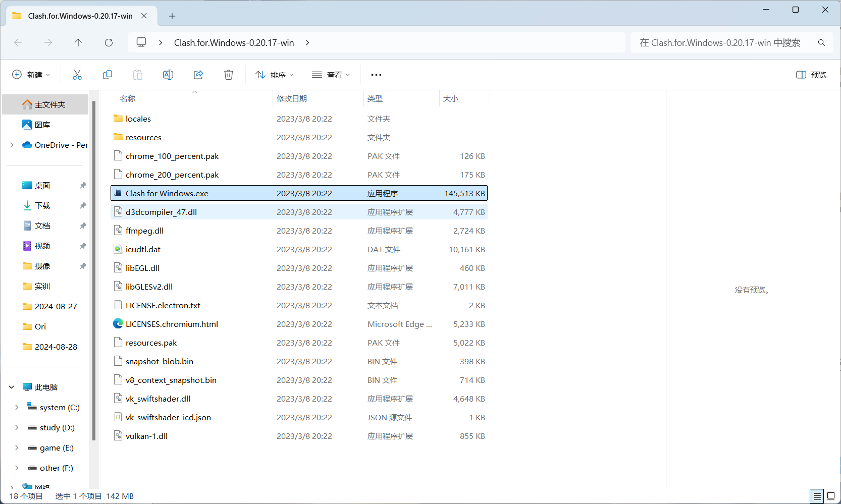
Task: Click the Back navigation arrow
Action: click(18, 42)
